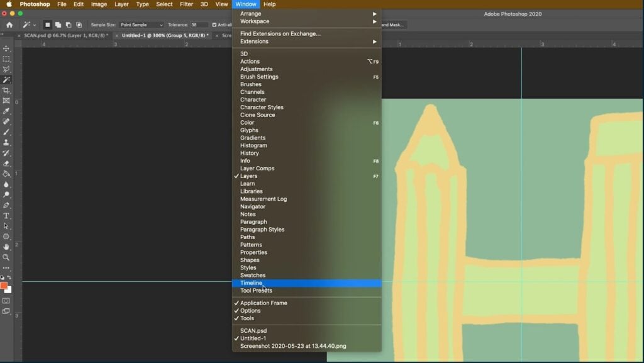Choose Tool Presets from the Window menu
This screenshot has width=644, height=363.
pyautogui.click(x=307, y=291)
